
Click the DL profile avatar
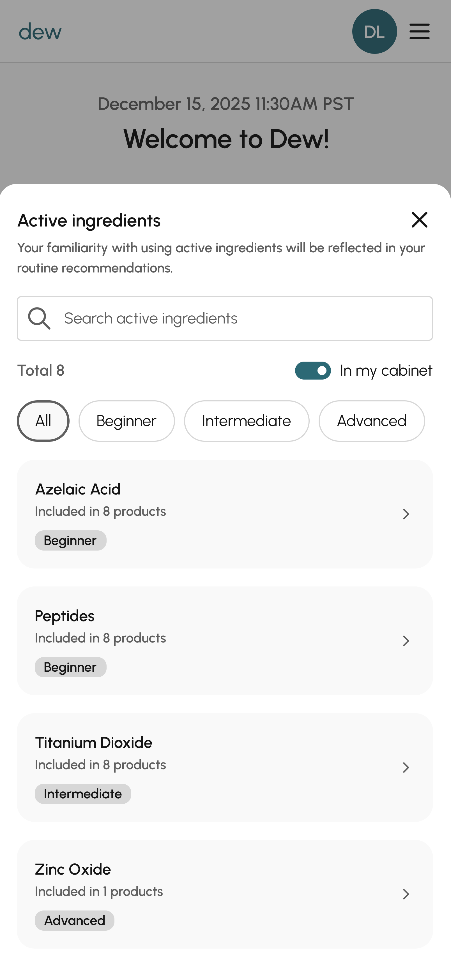374,32
